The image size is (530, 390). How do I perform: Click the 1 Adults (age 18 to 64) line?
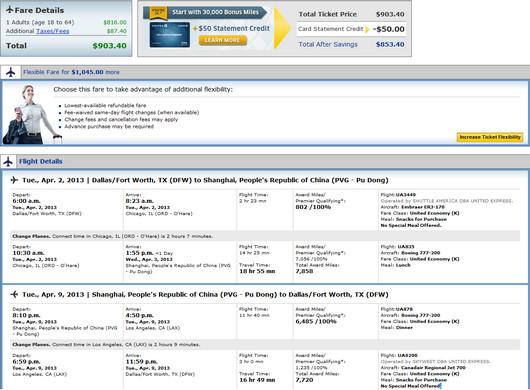(x=40, y=22)
